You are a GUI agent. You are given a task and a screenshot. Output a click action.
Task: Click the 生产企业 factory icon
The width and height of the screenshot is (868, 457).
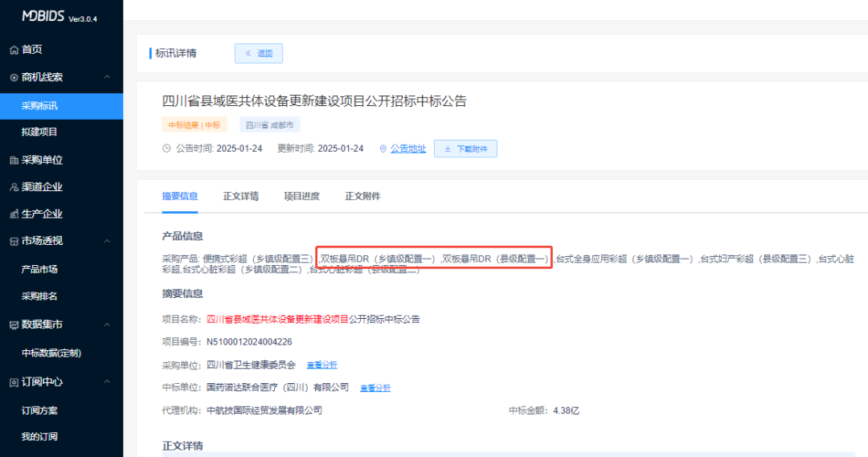pos(14,214)
